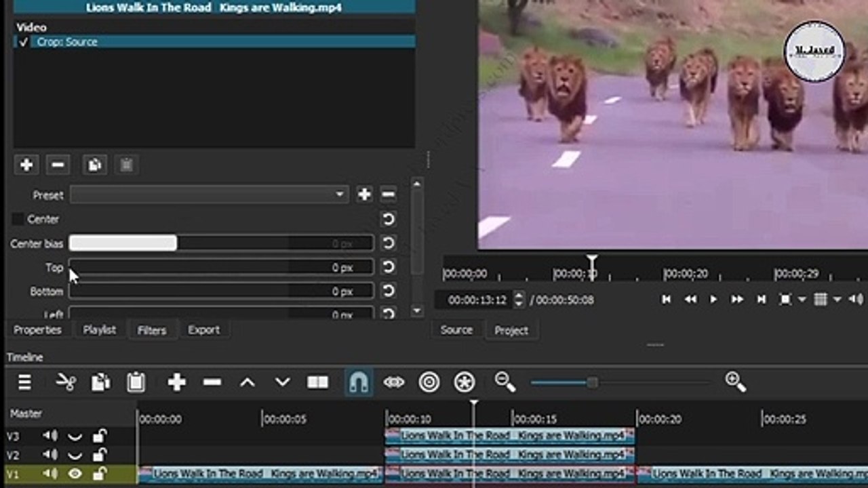The image size is (868, 488).
Task: Reset the Bottom crop value
Action: (x=388, y=291)
